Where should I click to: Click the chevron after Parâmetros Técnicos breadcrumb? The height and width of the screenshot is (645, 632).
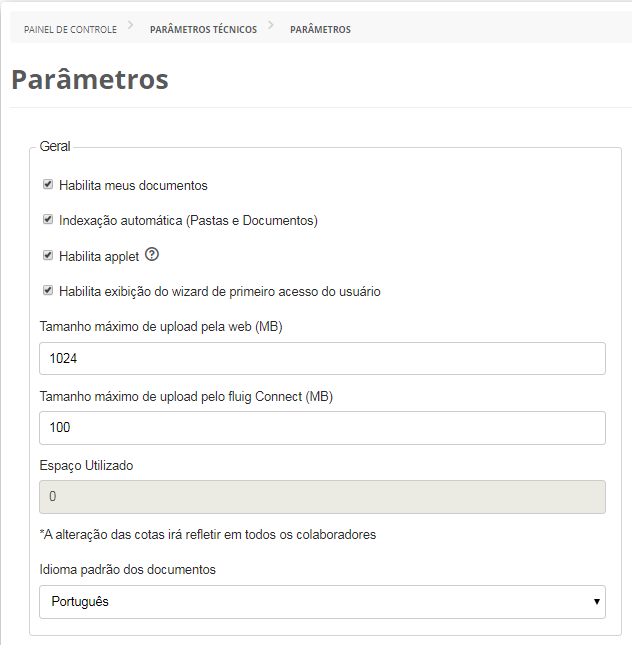point(270,27)
